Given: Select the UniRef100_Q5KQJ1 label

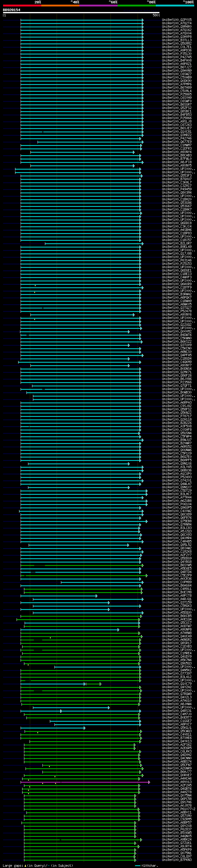Looking at the screenshot, I should tap(176, 728).
